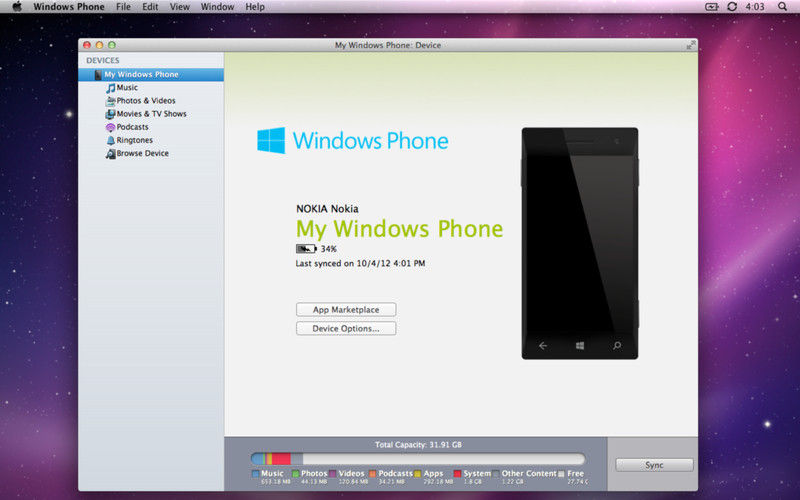Viewport: 800px width, 500px height.
Task: Open the Windows Phone application menu
Action: tap(69, 7)
